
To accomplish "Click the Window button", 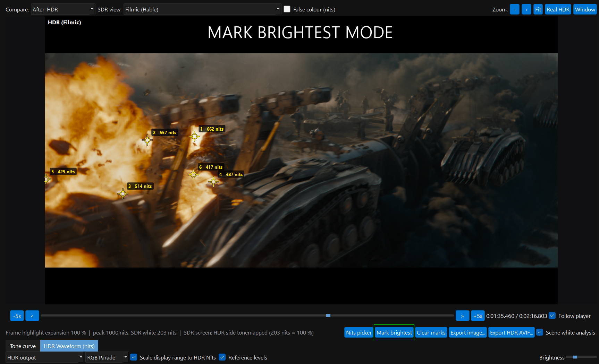I will [x=585, y=9].
